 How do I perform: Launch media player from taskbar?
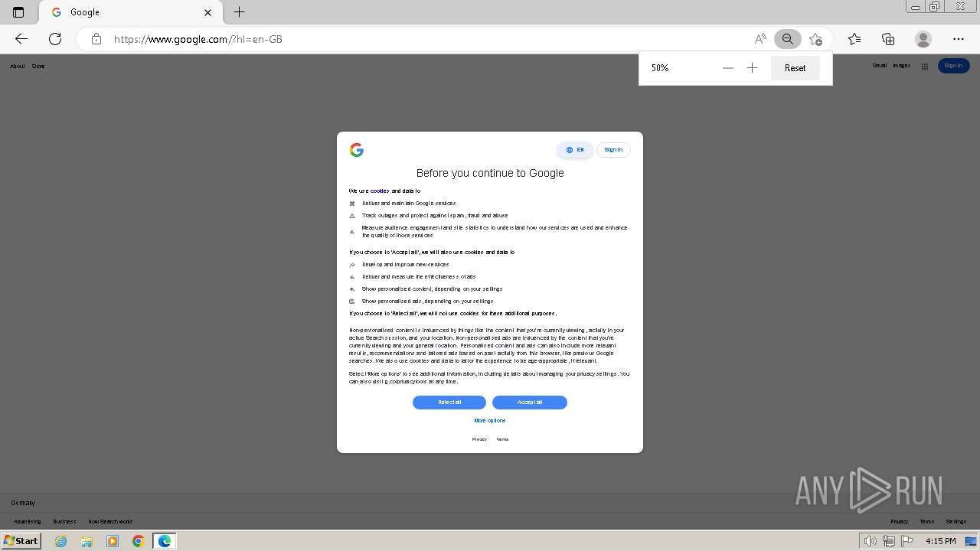pos(113,541)
